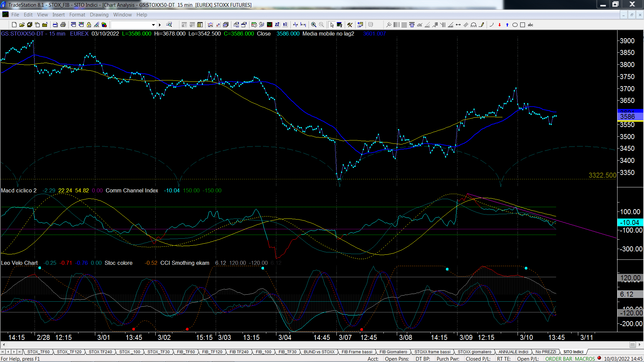
Task: Select the abc text tool
Action: click(531, 25)
